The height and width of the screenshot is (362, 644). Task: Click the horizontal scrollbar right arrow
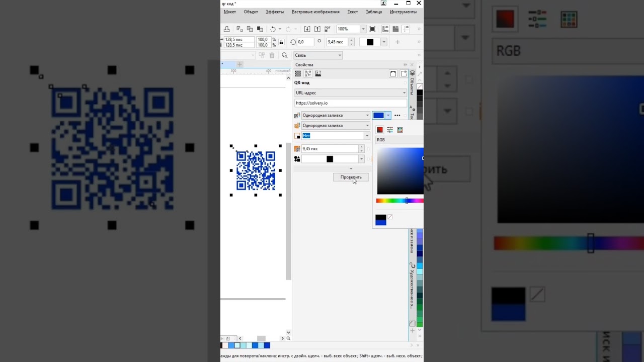coord(283,339)
